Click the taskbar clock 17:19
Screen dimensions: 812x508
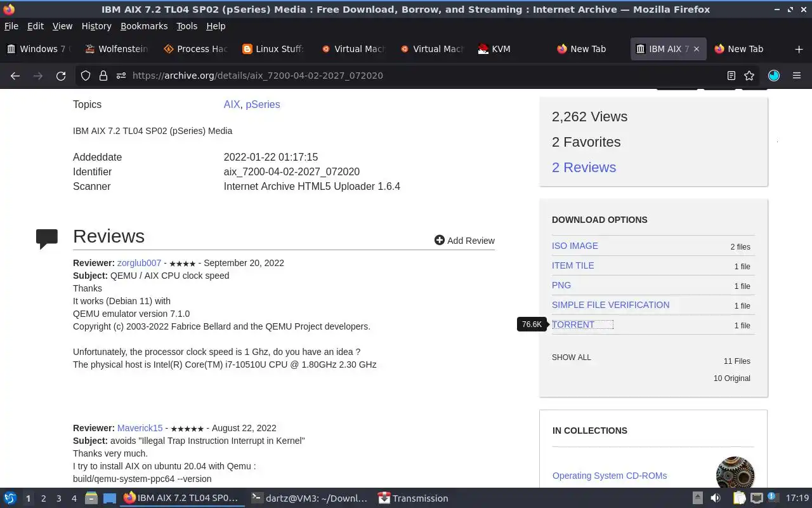[x=797, y=498]
